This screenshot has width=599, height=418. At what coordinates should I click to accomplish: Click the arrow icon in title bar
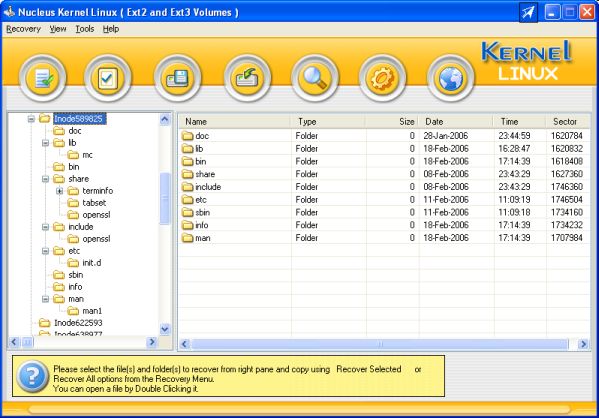click(528, 12)
